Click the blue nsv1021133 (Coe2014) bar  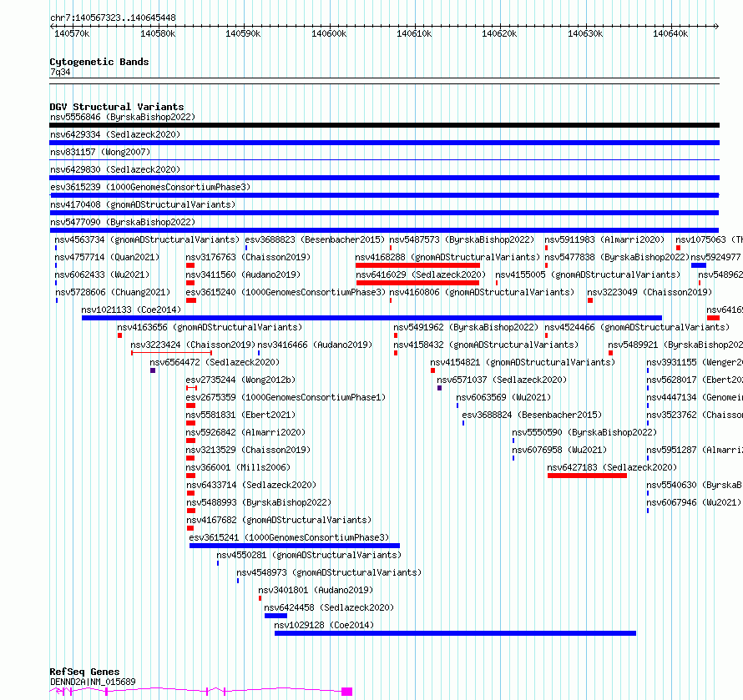(x=371, y=318)
